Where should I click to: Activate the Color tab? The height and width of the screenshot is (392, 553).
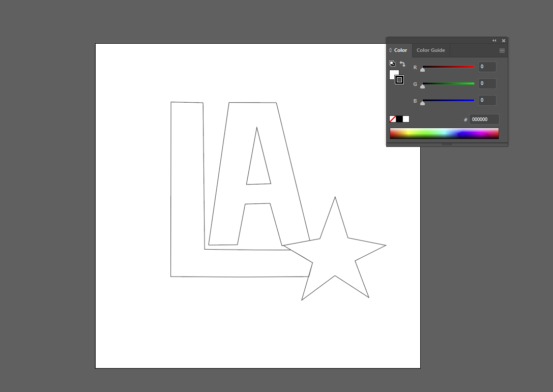[400, 50]
